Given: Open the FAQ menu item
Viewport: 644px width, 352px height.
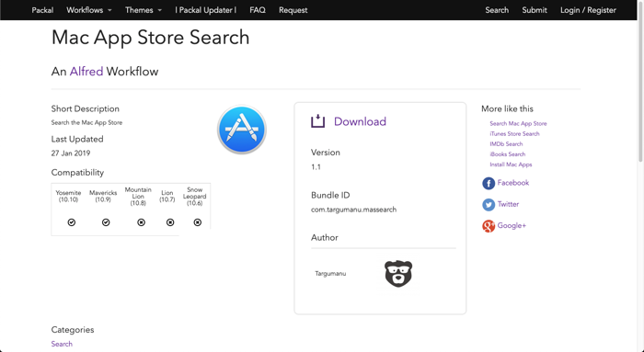Looking at the screenshot, I should tap(258, 10).
